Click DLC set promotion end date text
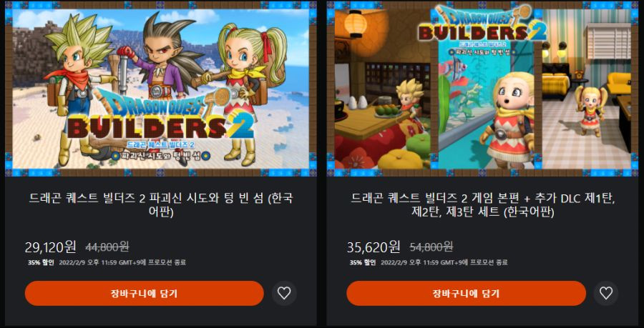This screenshot has height=328, width=644. pos(444,263)
